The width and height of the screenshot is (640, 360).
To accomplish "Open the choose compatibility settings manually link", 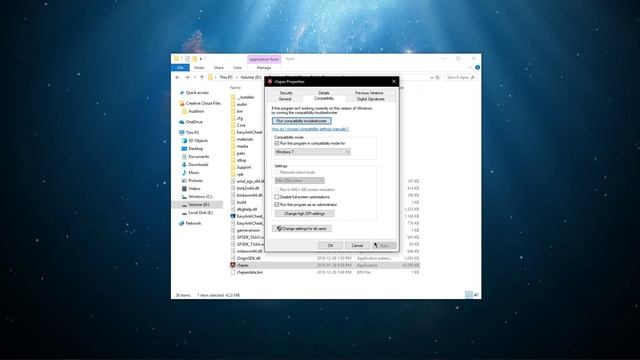I will pos(310,129).
